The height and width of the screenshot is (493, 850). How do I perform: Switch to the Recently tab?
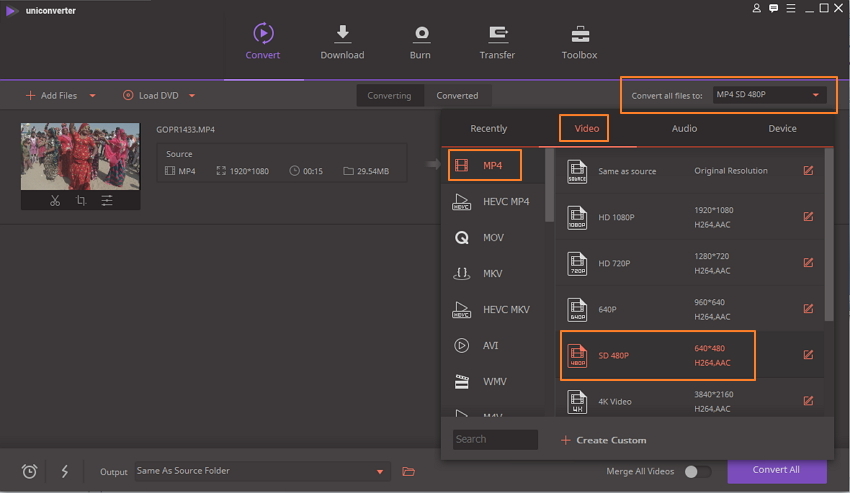click(x=488, y=129)
